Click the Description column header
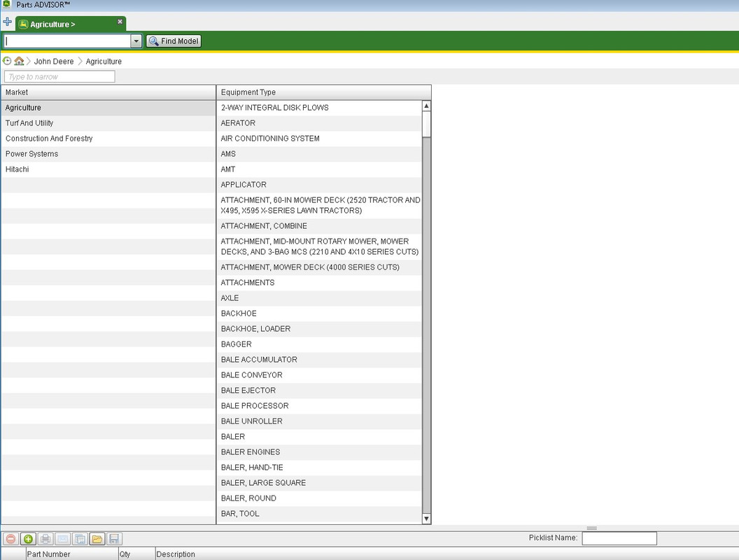 pos(446,554)
